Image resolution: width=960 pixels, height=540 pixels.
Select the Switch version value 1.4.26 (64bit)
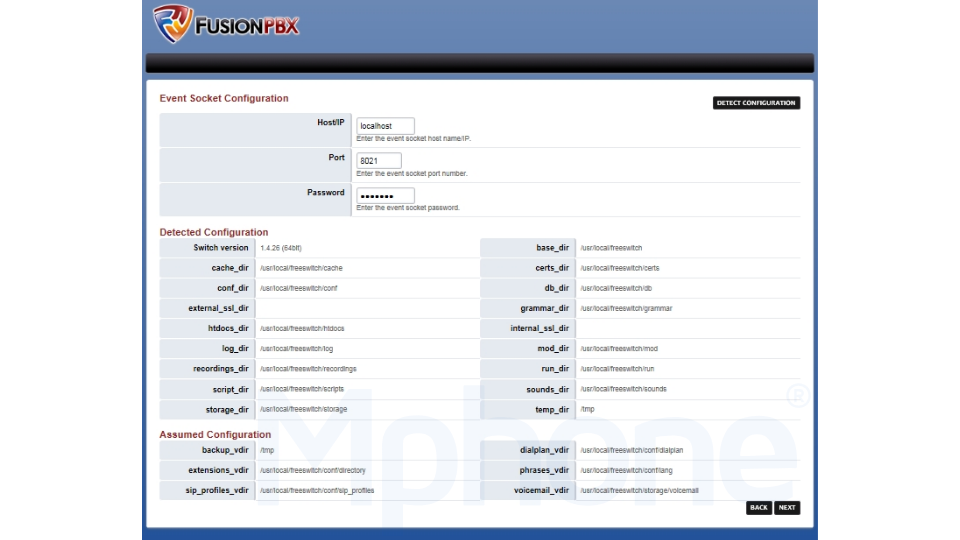(281, 248)
